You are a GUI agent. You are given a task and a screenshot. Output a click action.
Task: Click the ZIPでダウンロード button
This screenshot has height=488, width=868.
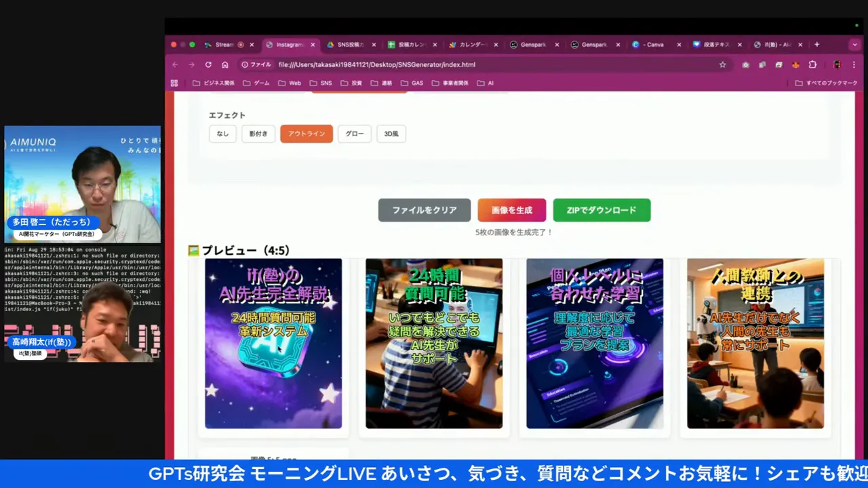pyautogui.click(x=601, y=210)
